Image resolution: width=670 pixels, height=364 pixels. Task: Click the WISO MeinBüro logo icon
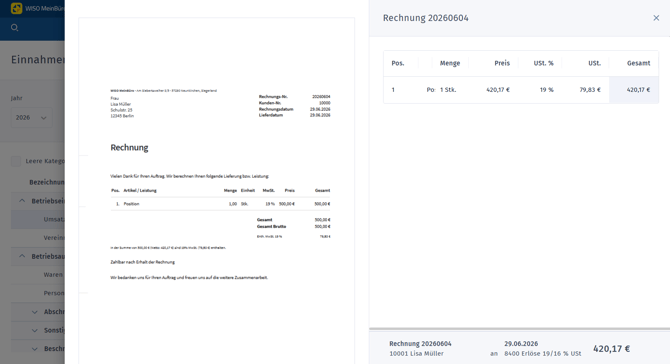tap(16, 8)
